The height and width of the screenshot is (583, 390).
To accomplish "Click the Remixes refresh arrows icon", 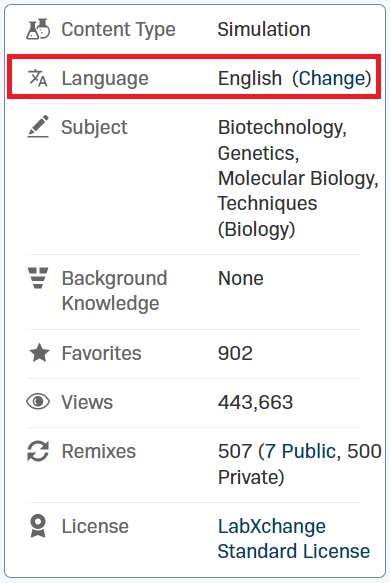I will [x=38, y=451].
